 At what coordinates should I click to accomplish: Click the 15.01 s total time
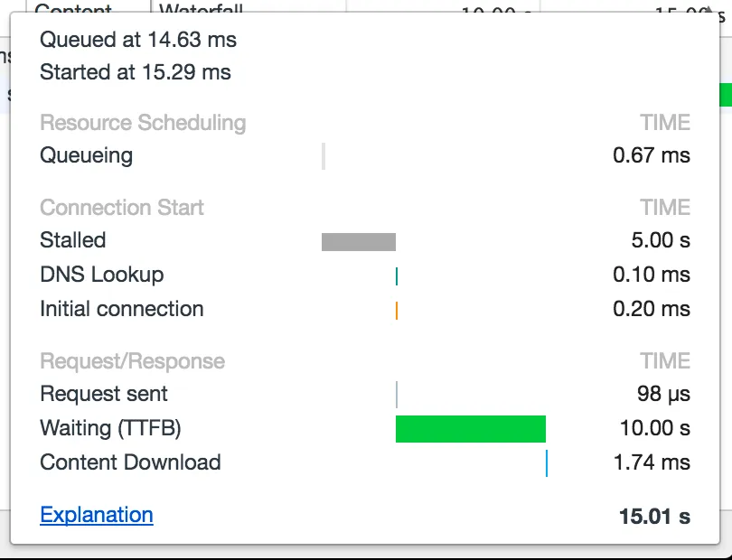654,518
